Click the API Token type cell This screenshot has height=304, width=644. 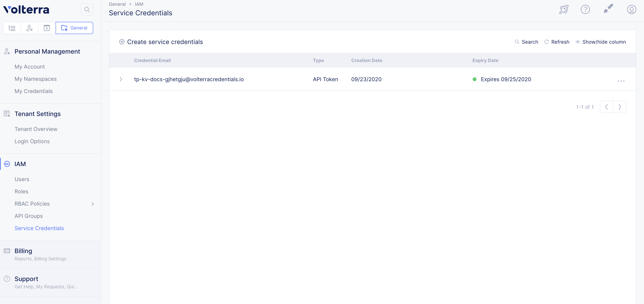point(325,79)
